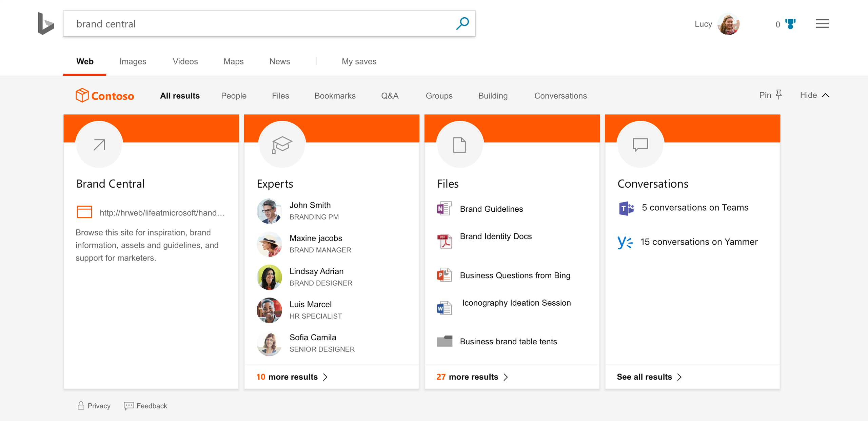
Task: Click the PowerPoint icon for Business Questions
Action: (x=444, y=275)
